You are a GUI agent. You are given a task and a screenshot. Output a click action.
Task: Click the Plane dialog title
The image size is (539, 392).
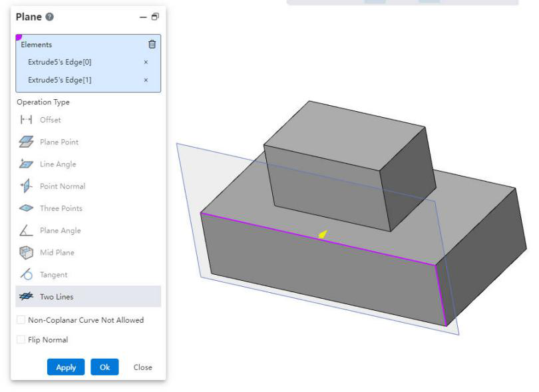(x=29, y=17)
